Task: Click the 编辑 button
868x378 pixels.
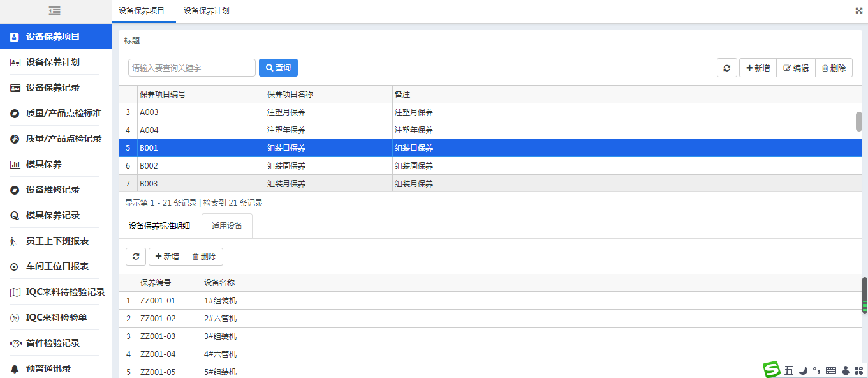Action: tap(796, 68)
